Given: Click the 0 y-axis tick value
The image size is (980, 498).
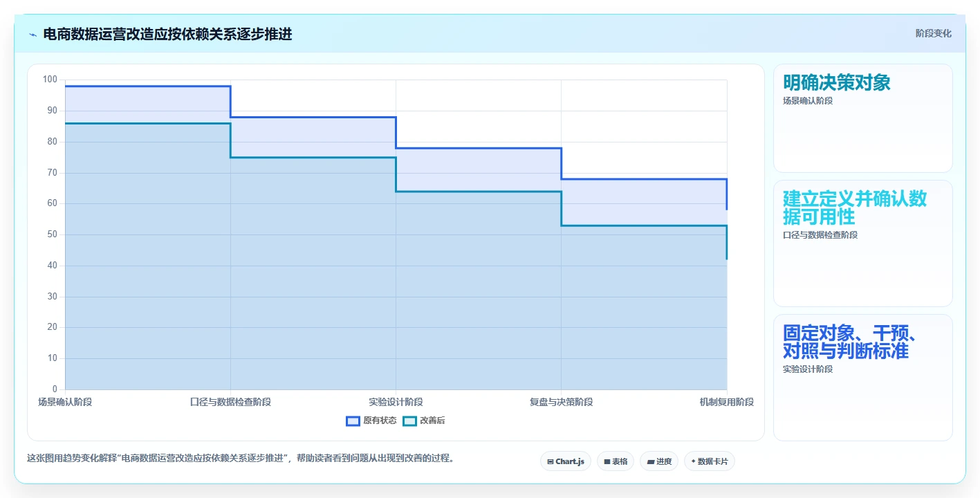Looking at the screenshot, I should click(55, 389).
